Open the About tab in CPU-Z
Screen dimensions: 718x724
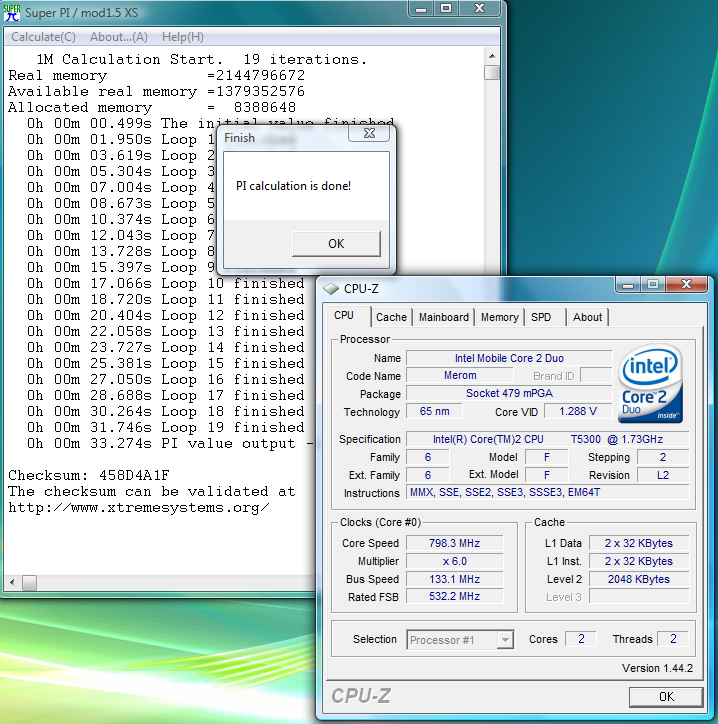[587, 317]
